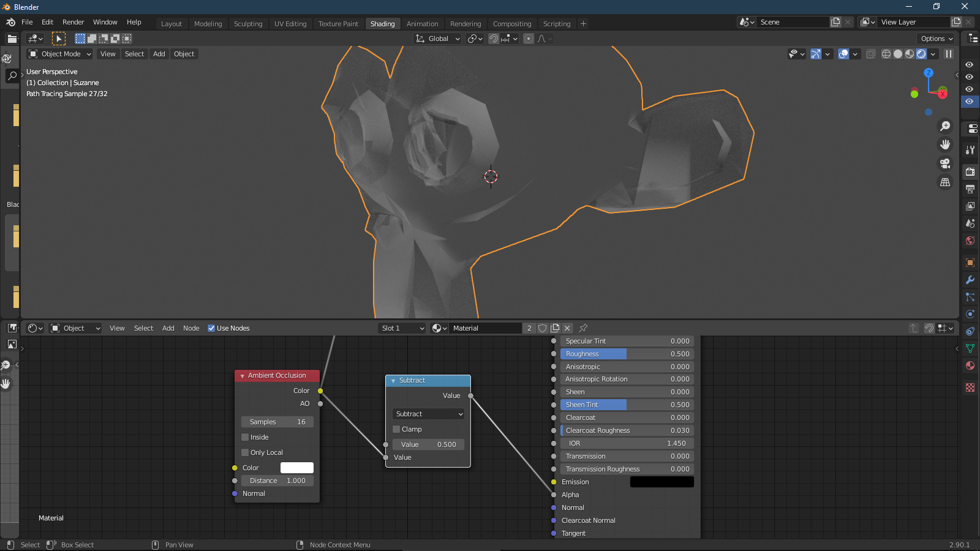Image resolution: width=980 pixels, height=551 pixels.
Task: Open the Subtract operation dropdown
Action: coord(428,414)
